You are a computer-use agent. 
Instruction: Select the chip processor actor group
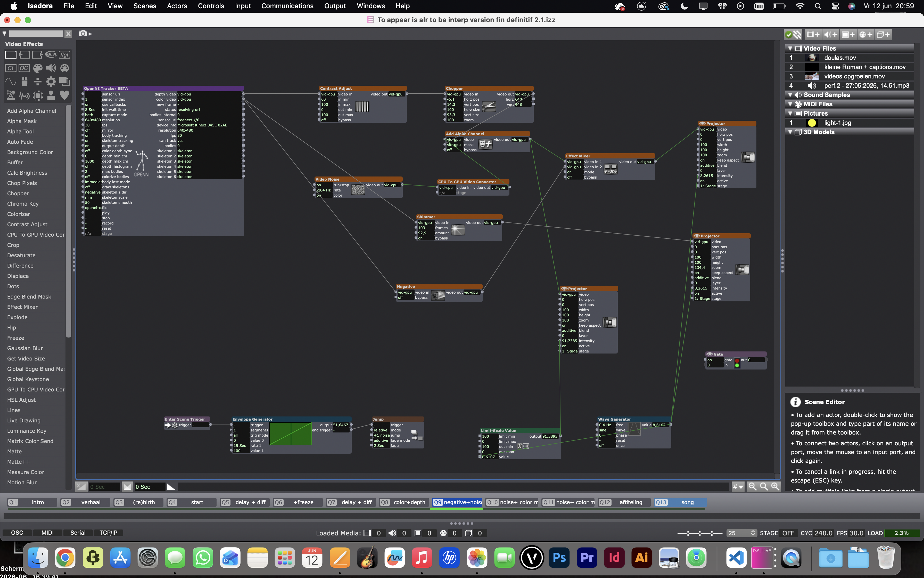37,95
